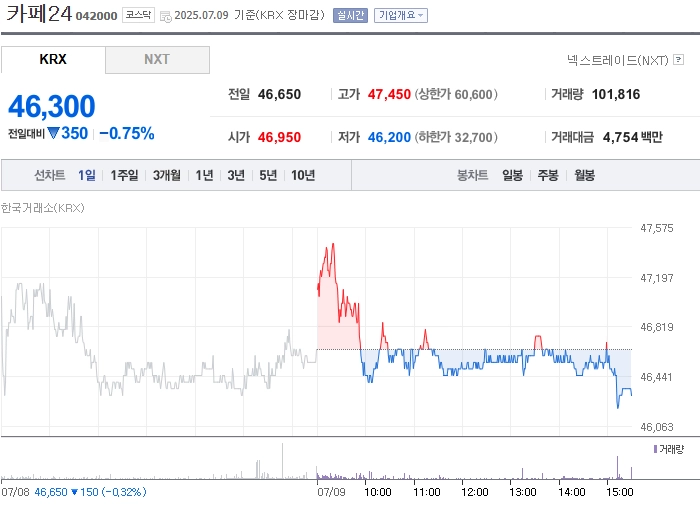This screenshot has width=700, height=515.
Task: Select the 3년 line chart period
Action: (x=236, y=175)
